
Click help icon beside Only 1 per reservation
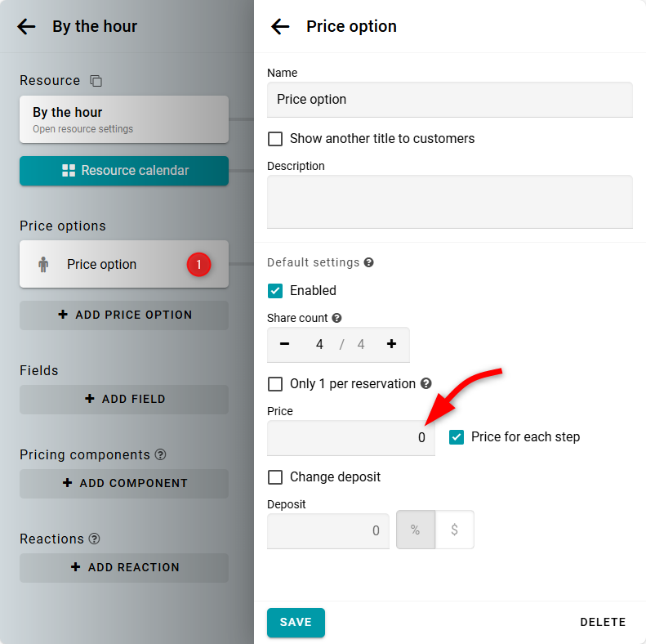[x=425, y=384]
